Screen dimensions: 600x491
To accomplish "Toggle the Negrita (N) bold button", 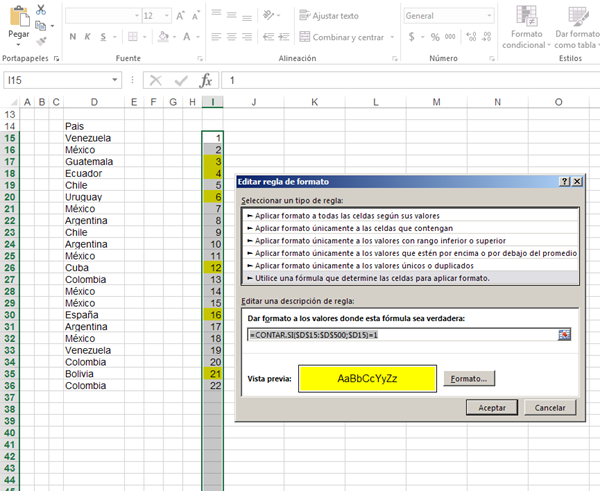I will [73, 37].
